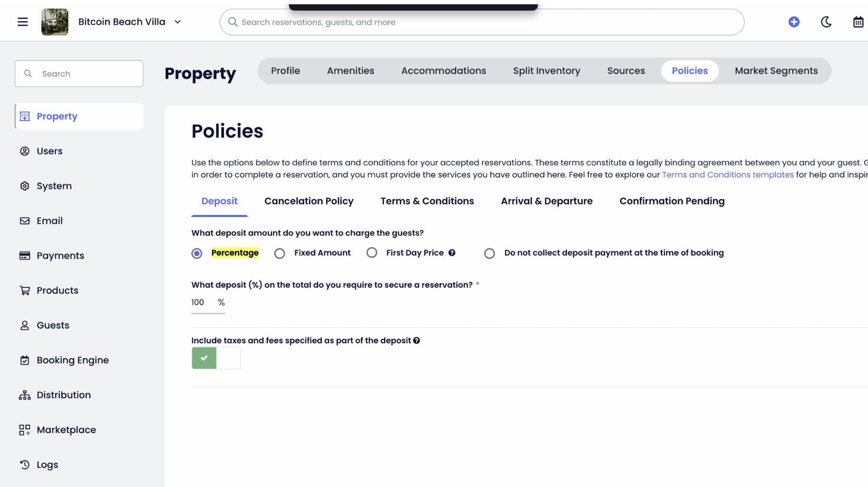The image size is (868, 487).
Task: Open Terms and Conditions templates link
Action: pyautogui.click(x=727, y=175)
